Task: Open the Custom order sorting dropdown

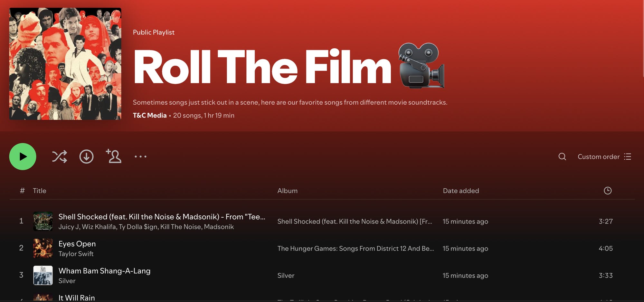Action: tap(599, 157)
